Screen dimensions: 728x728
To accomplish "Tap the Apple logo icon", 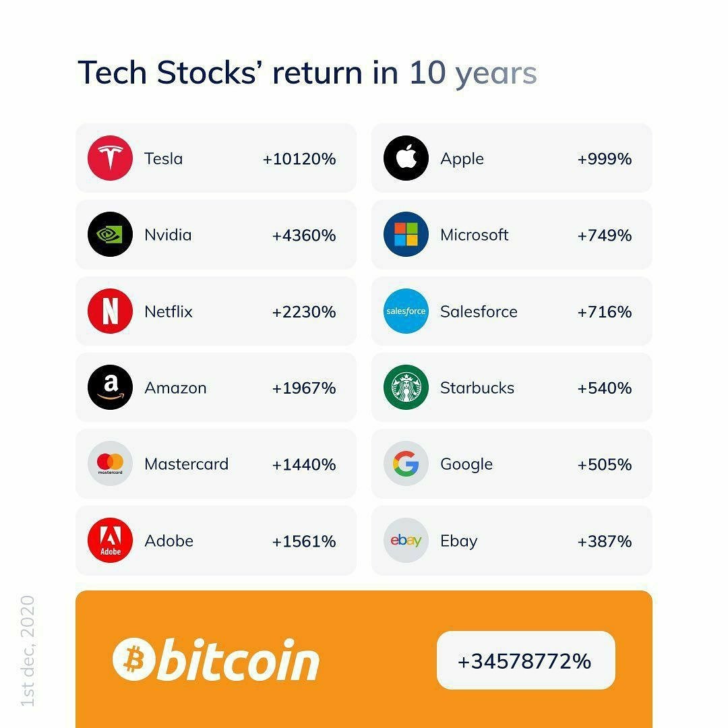I will click(x=406, y=158).
